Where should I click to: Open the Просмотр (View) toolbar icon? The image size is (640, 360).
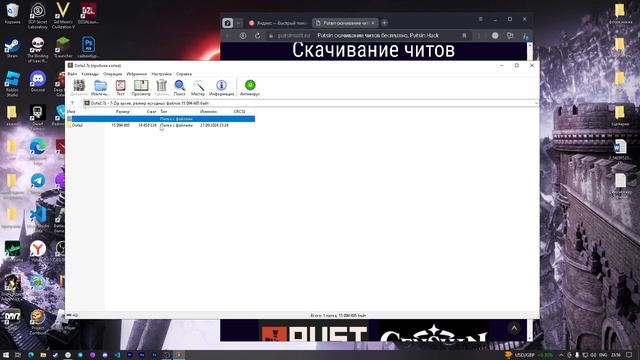[141, 87]
